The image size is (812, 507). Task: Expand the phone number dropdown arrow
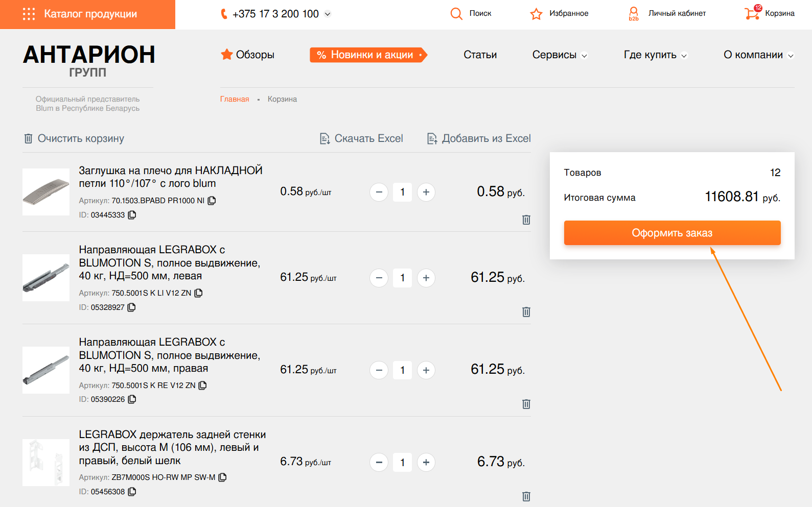tap(328, 14)
